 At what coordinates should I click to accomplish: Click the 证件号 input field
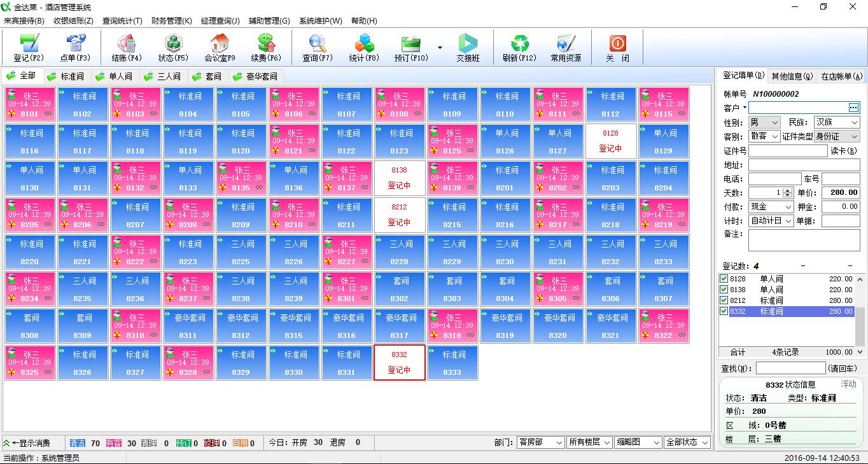[x=788, y=151]
